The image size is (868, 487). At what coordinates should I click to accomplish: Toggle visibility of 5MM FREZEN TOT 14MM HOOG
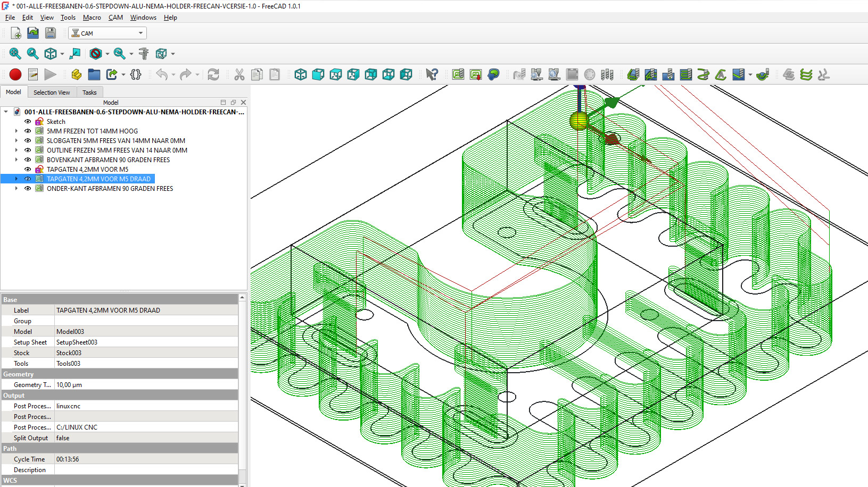(x=28, y=131)
